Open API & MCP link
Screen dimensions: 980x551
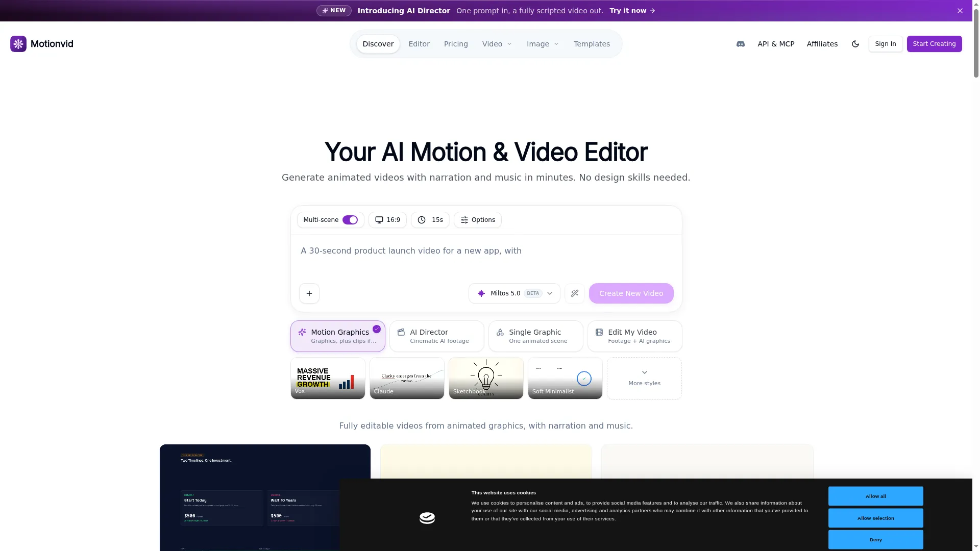776,44
